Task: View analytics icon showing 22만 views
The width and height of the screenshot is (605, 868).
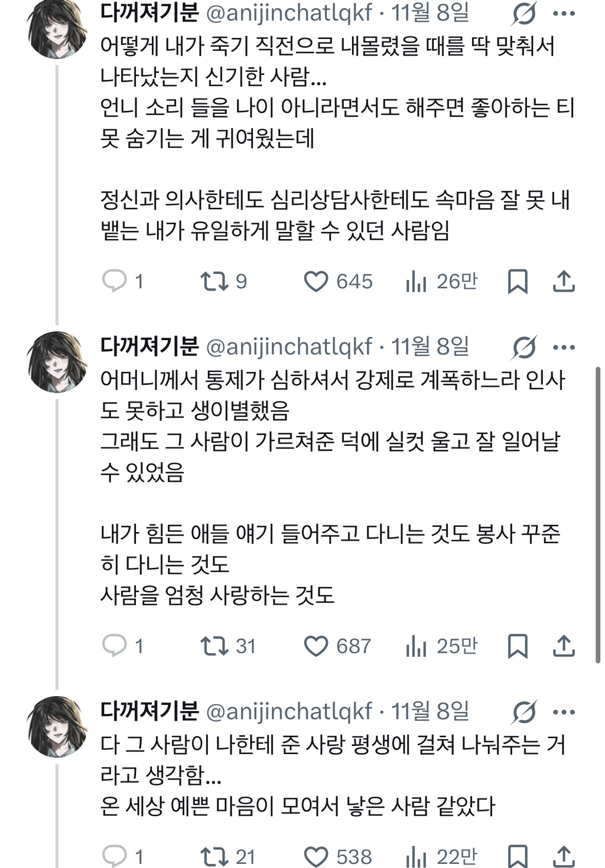Action: [418, 853]
